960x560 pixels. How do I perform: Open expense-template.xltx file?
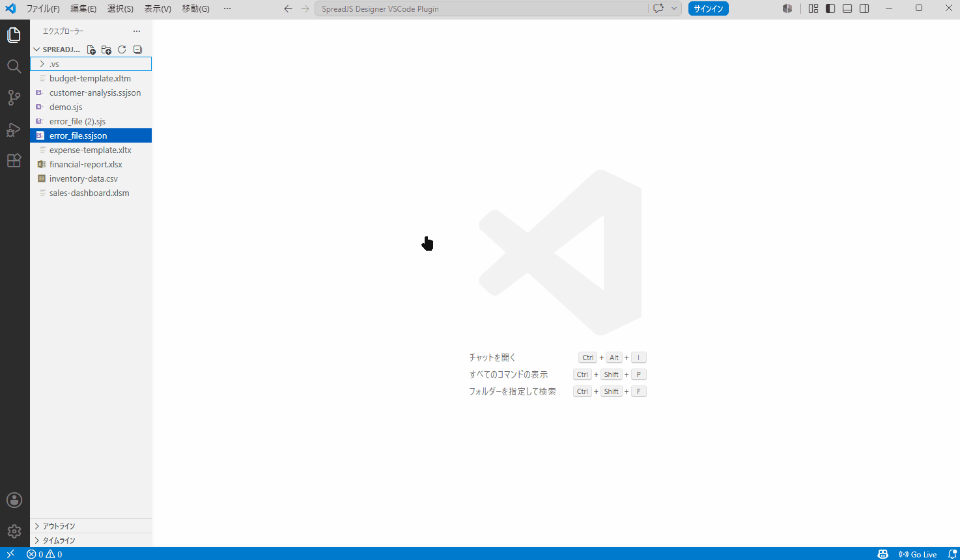coord(91,150)
